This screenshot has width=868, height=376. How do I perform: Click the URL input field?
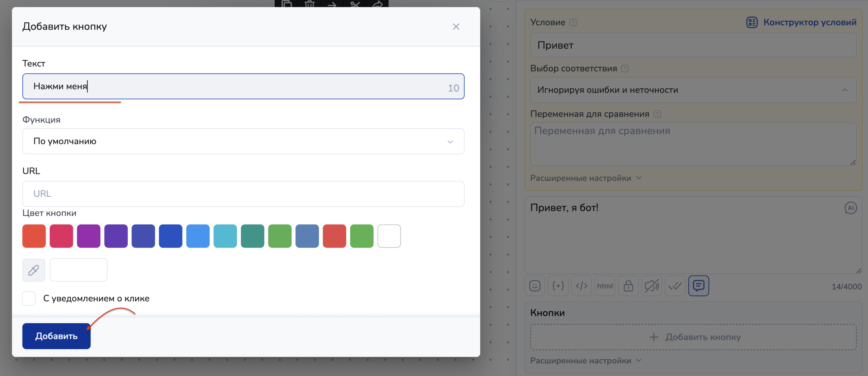pyautogui.click(x=243, y=194)
